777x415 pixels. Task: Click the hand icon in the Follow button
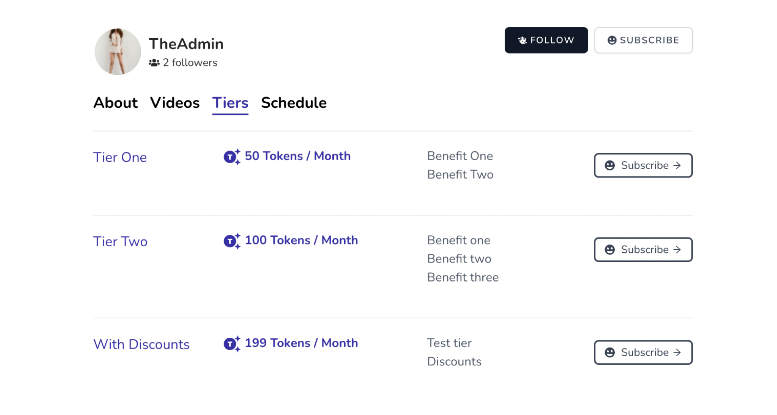click(522, 41)
